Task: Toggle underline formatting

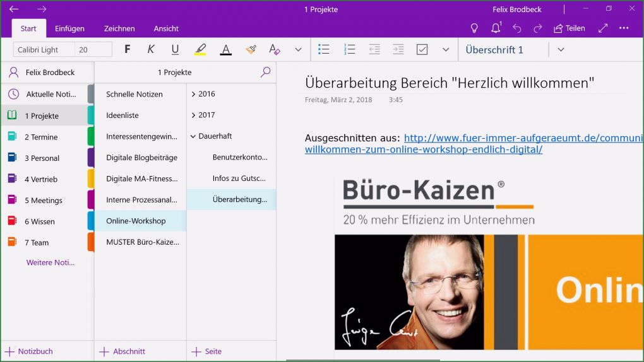Action: (175, 49)
